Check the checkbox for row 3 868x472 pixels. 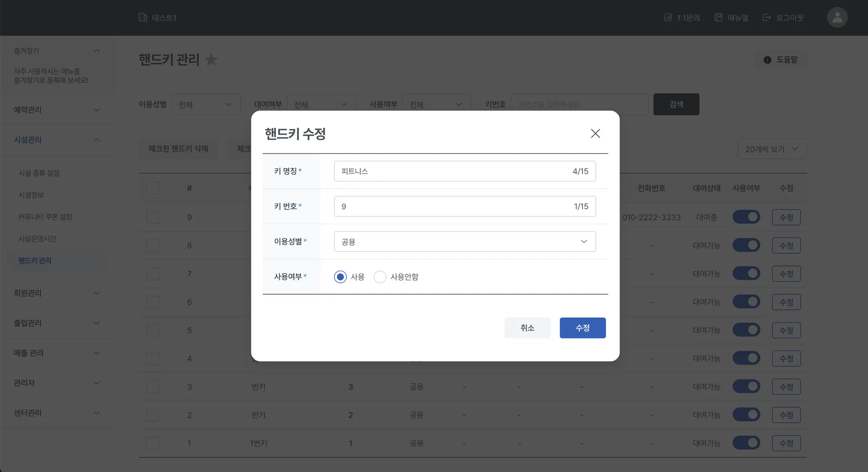pyautogui.click(x=153, y=387)
